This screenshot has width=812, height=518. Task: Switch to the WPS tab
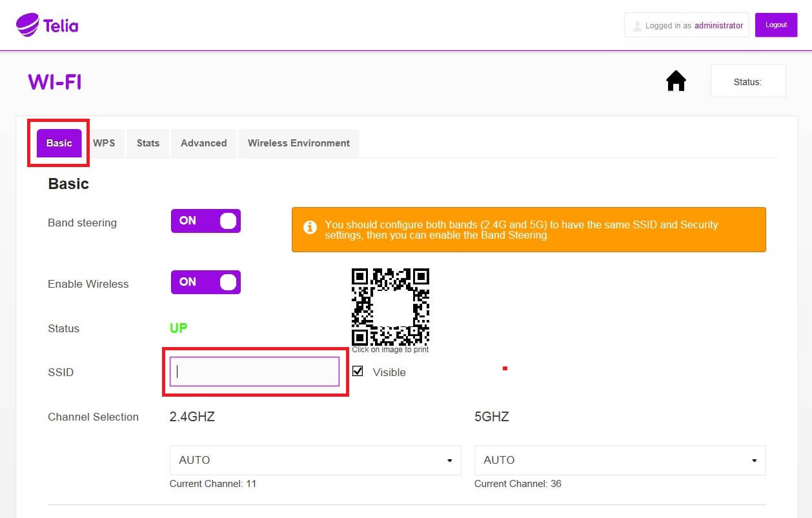(104, 143)
